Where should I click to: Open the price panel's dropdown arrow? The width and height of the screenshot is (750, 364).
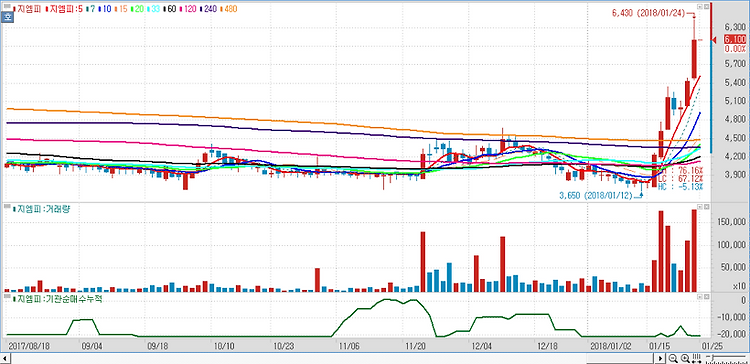pyautogui.click(x=700, y=7)
